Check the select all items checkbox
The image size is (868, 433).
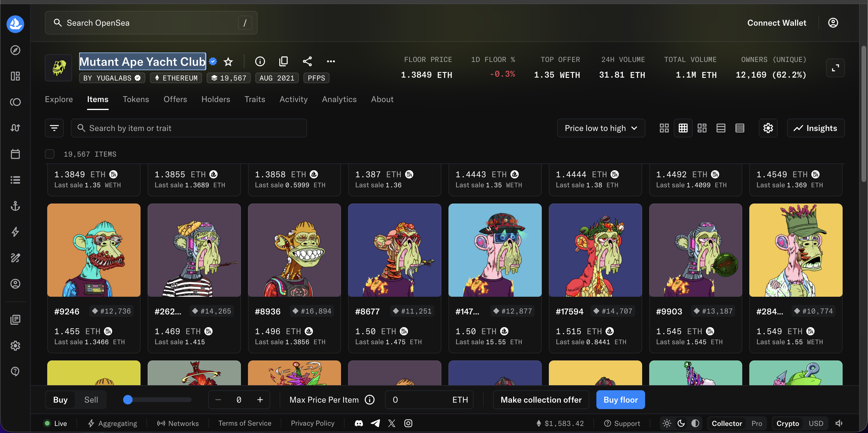50,154
